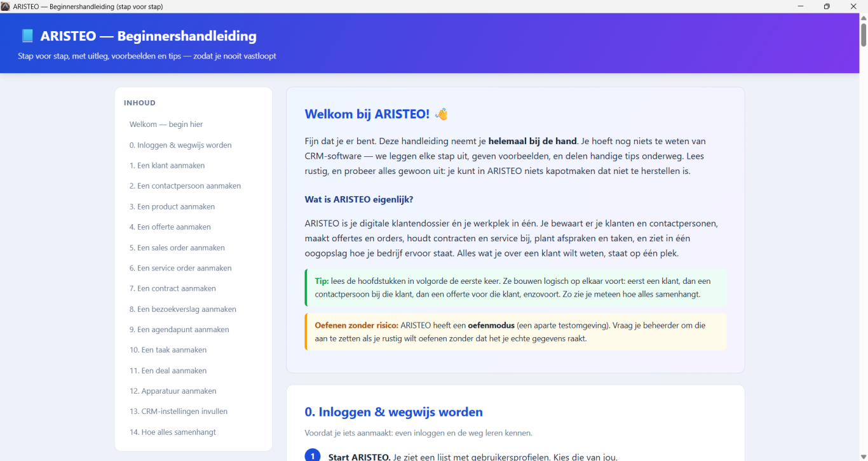This screenshot has width=868, height=461.
Task: Click the vertical scrollbar thumb
Action: click(864, 34)
